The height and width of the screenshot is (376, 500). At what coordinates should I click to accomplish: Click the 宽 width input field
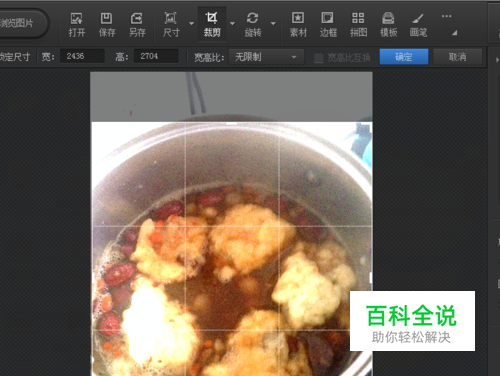[x=82, y=56]
